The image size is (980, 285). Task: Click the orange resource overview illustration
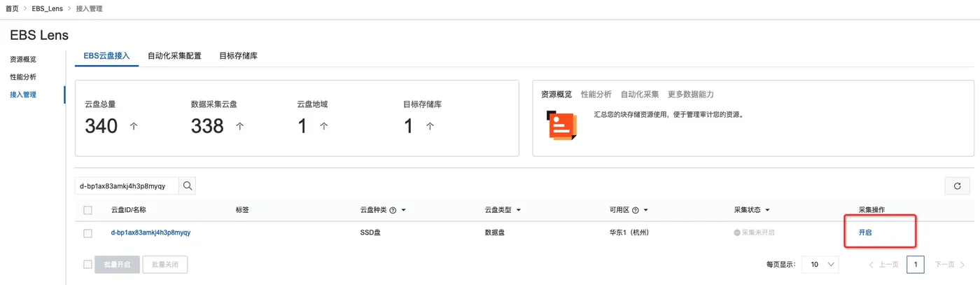click(562, 125)
